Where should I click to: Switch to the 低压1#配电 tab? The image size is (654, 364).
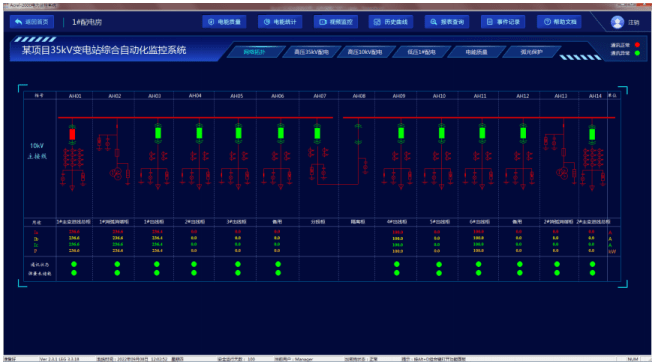[x=421, y=52]
